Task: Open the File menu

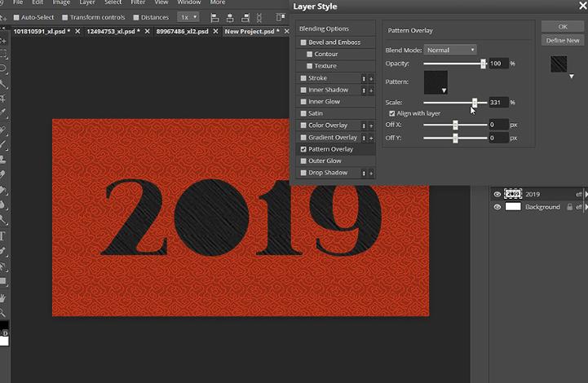Action: point(18,2)
